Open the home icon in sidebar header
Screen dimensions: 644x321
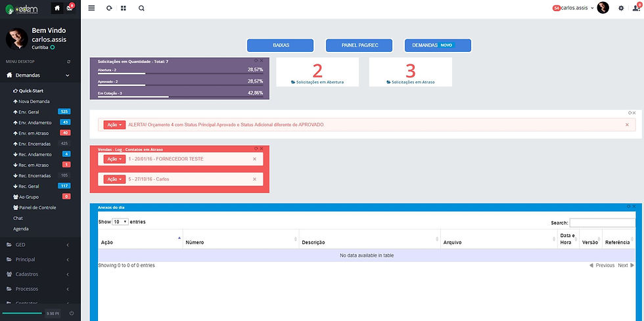point(57,8)
